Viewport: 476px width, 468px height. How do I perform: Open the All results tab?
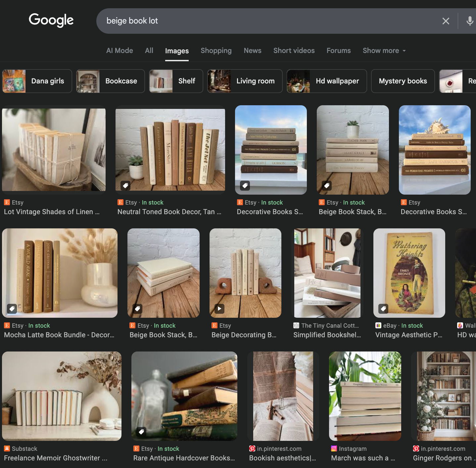[149, 51]
